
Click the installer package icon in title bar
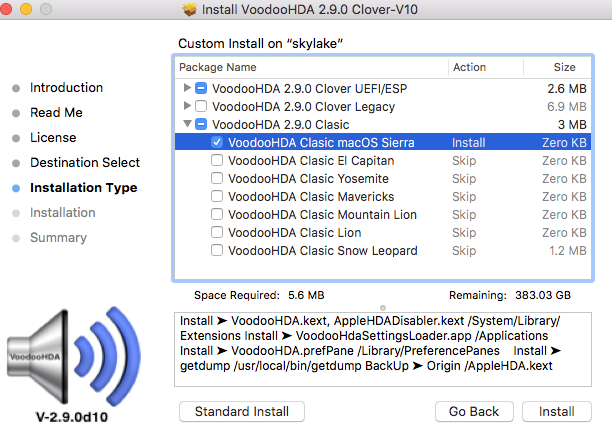click(190, 9)
